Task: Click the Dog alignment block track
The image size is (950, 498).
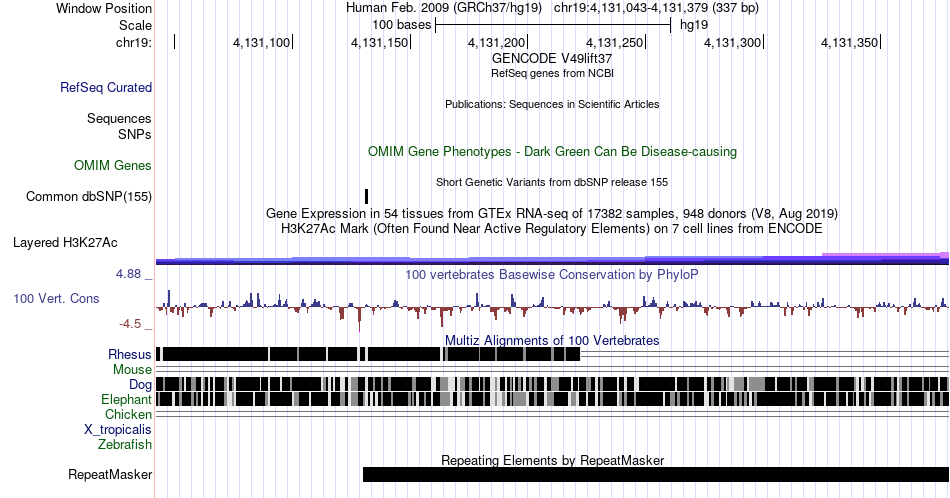Action: coord(552,384)
